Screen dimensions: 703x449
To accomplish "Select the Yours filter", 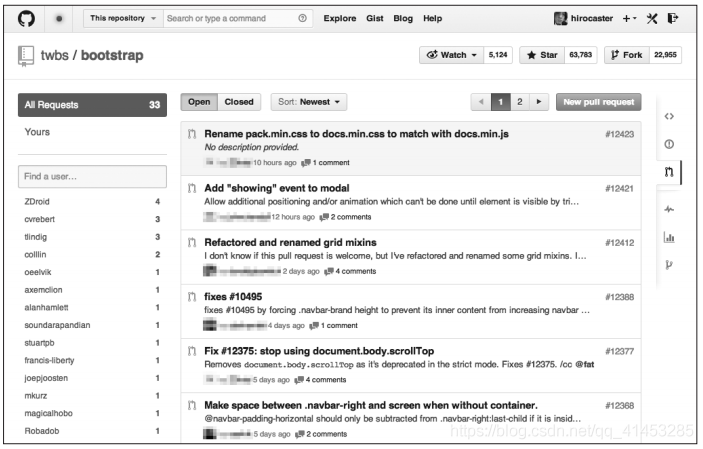I will (x=37, y=132).
